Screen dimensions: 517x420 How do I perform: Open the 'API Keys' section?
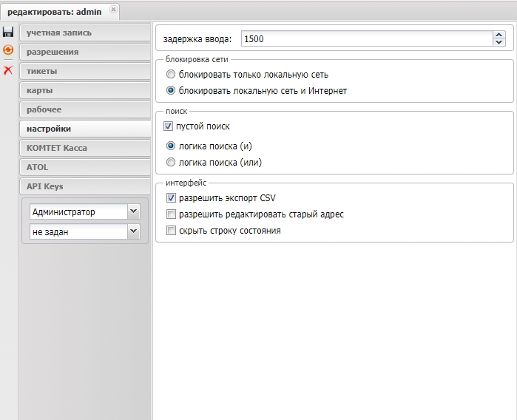[x=85, y=186]
